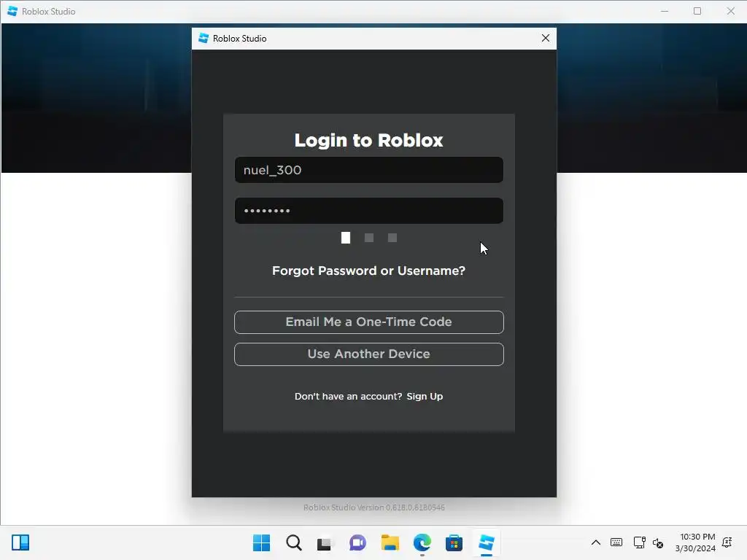Click Email Me a One-Time Code button
This screenshot has height=560, width=747.
pyautogui.click(x=368, y=322)
